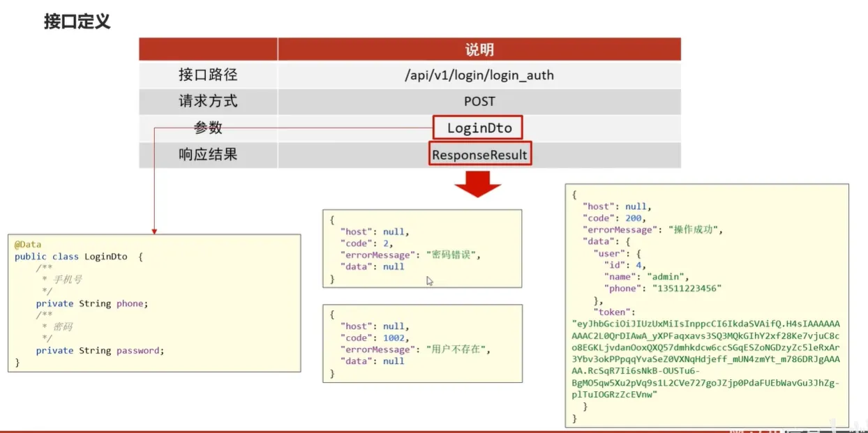Click the 接口路径 row label

coord(208,75)
